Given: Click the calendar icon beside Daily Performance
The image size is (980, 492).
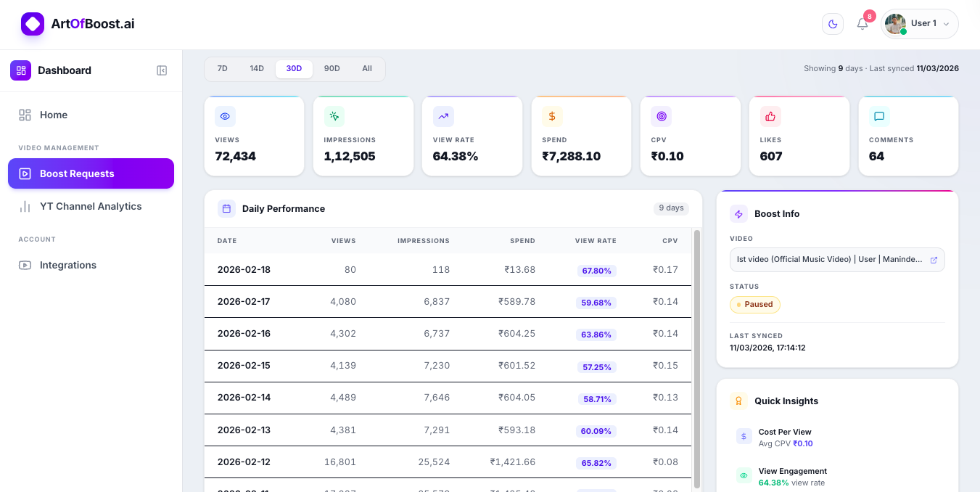Looking at the screenshot, I should pos(226,208).
